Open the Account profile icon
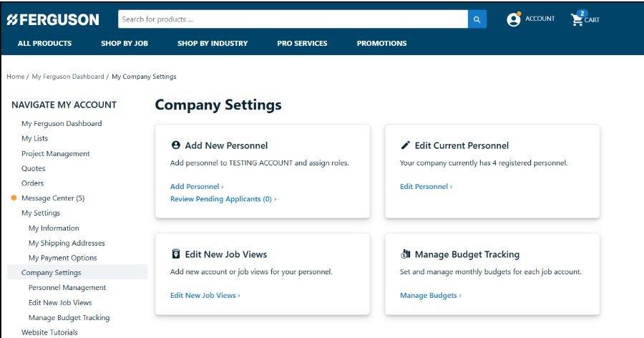This screenshot has width=644, height=338. tap(513, 19)
